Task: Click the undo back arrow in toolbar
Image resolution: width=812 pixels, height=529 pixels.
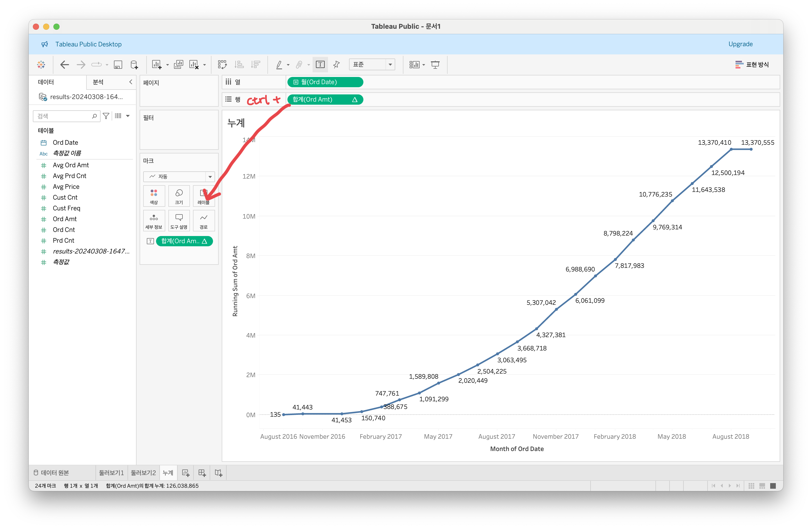Action: point(64,65)
